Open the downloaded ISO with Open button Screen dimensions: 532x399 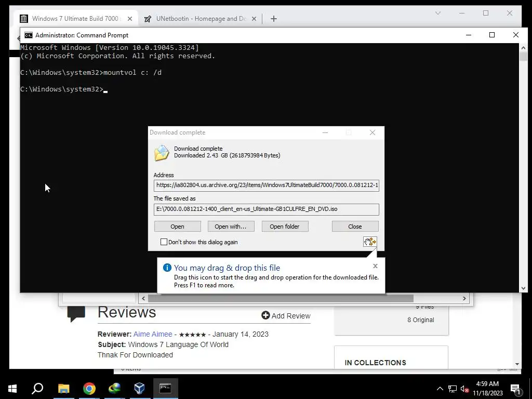coord(178,227)
